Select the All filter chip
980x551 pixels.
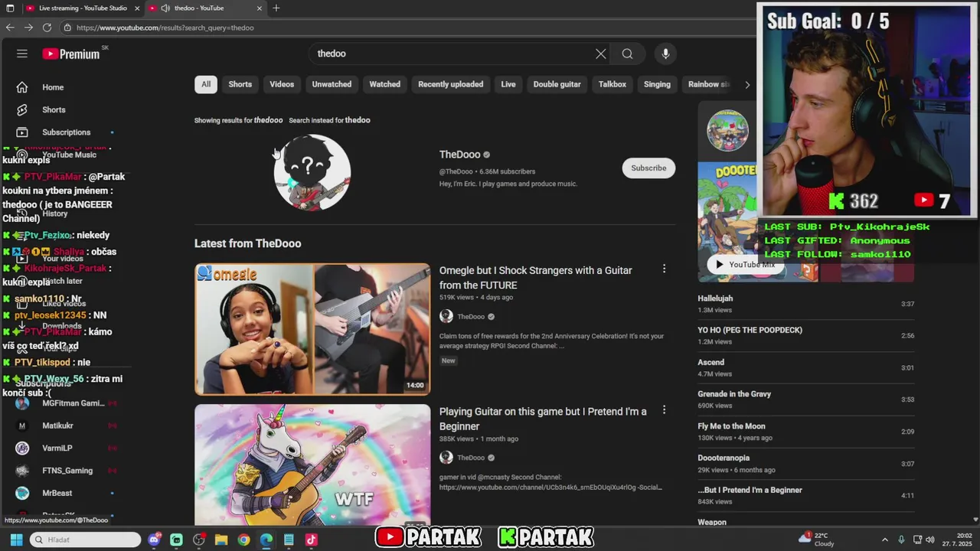click(206, 84)
